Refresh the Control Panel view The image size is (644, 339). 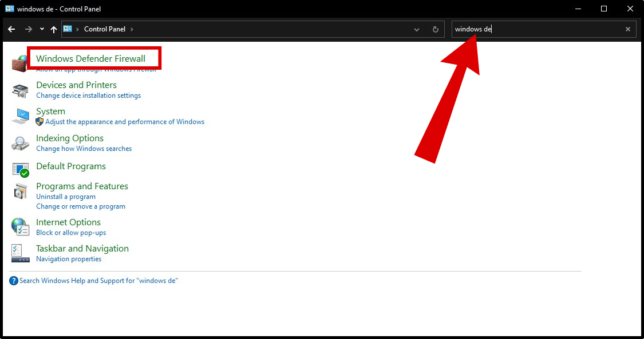[x=436, y=30]
